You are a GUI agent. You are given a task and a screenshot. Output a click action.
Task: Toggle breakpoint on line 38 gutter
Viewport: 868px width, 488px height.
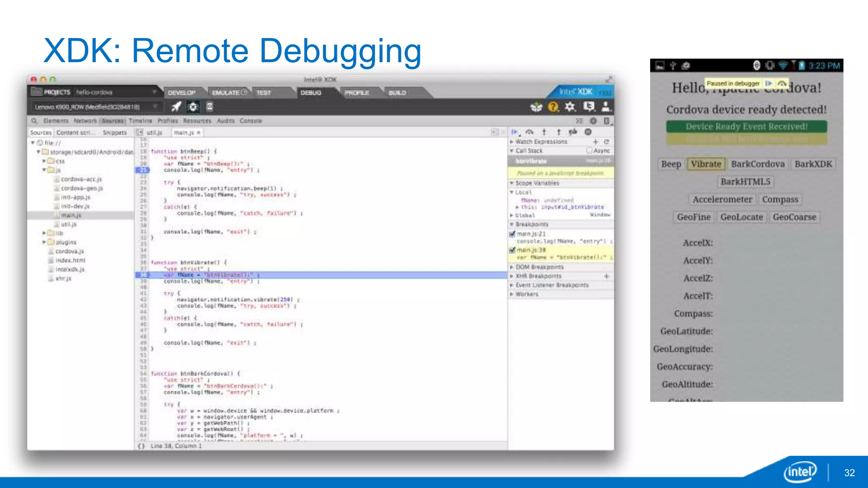[142, 275]
